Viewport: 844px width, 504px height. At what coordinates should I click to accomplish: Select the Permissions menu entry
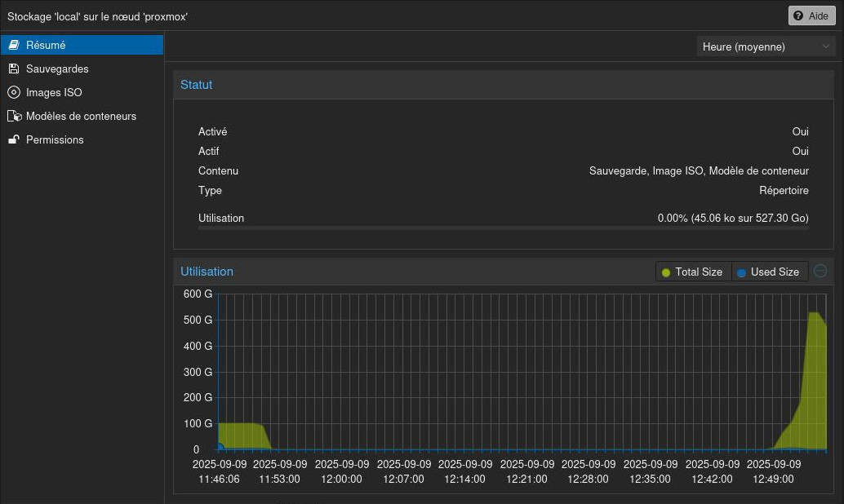click(x=55, y=140)
